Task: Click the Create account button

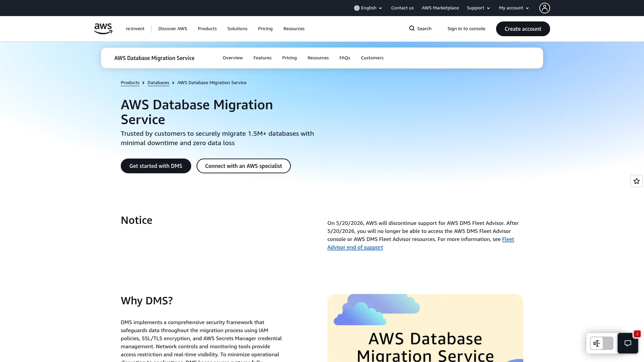Action: coord(523,29)
